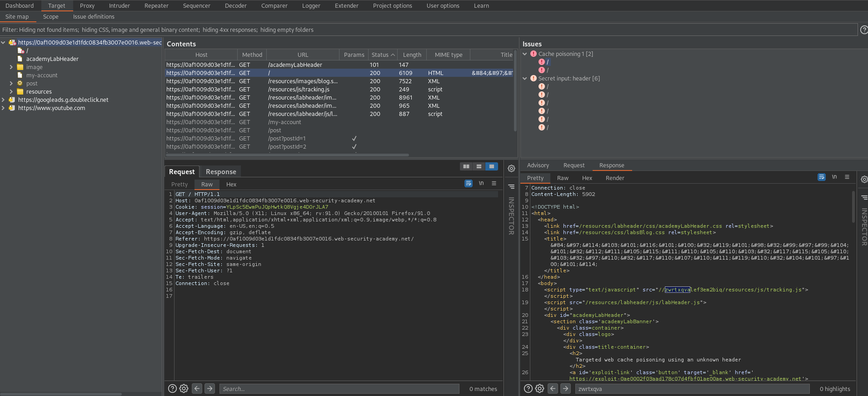The width and height of the screenshot is (868, 396).
Task: Sort contents by the Status column header
Action: [x=383, y=55]
